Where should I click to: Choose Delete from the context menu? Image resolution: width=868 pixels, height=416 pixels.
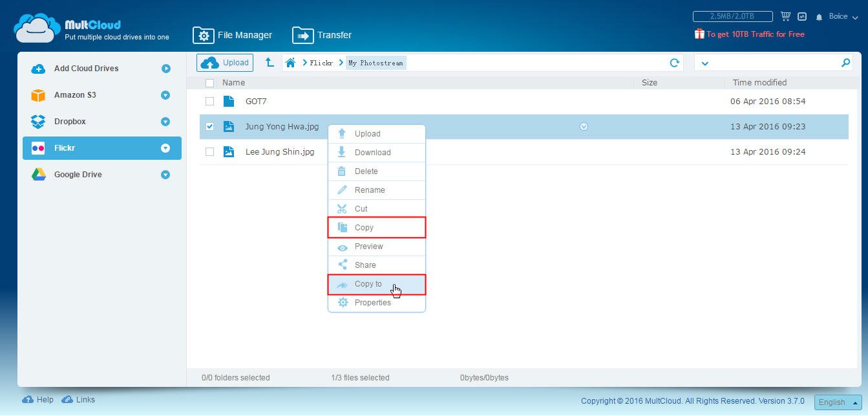point(377,171)
